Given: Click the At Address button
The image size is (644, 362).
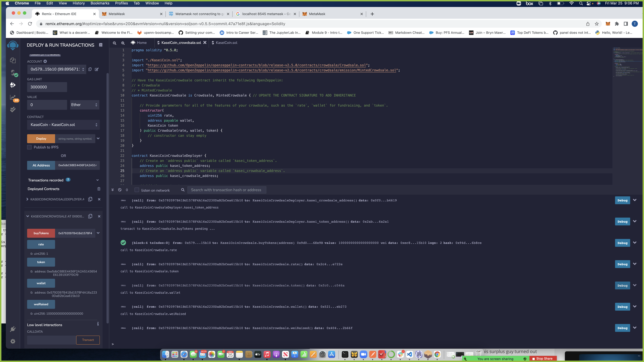Looking at the screenshot, I should (41, 165).
